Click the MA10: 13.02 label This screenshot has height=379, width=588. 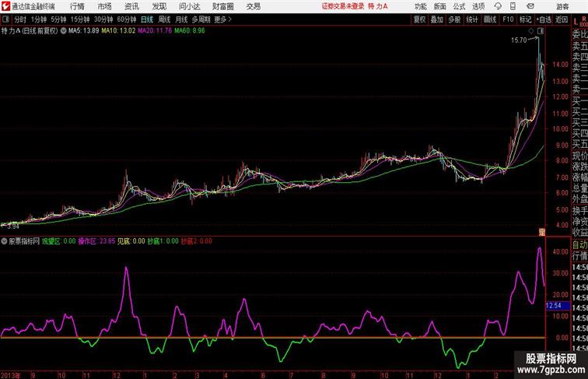pyautogui.click(x=118, y=31)
